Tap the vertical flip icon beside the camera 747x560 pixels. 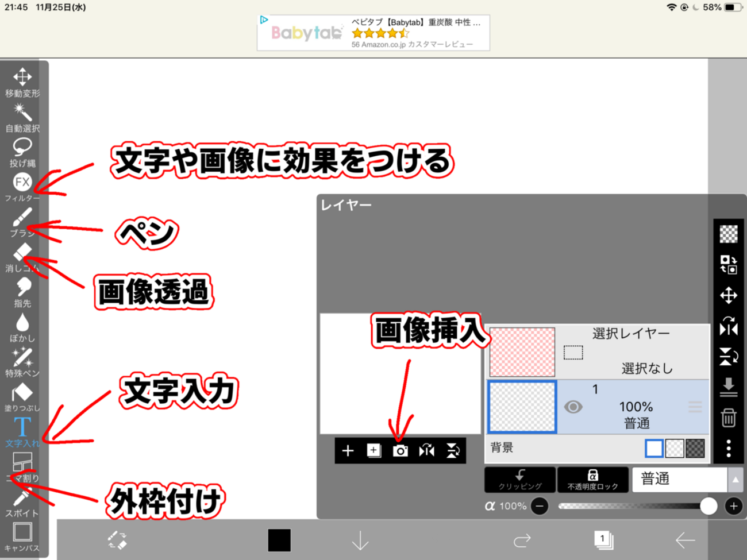[x=453, y=451]
